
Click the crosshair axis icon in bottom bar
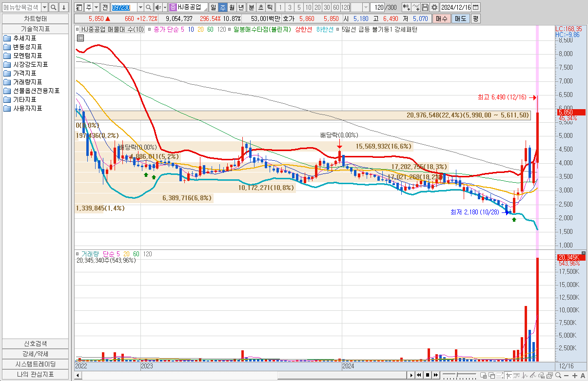[509, 375]
